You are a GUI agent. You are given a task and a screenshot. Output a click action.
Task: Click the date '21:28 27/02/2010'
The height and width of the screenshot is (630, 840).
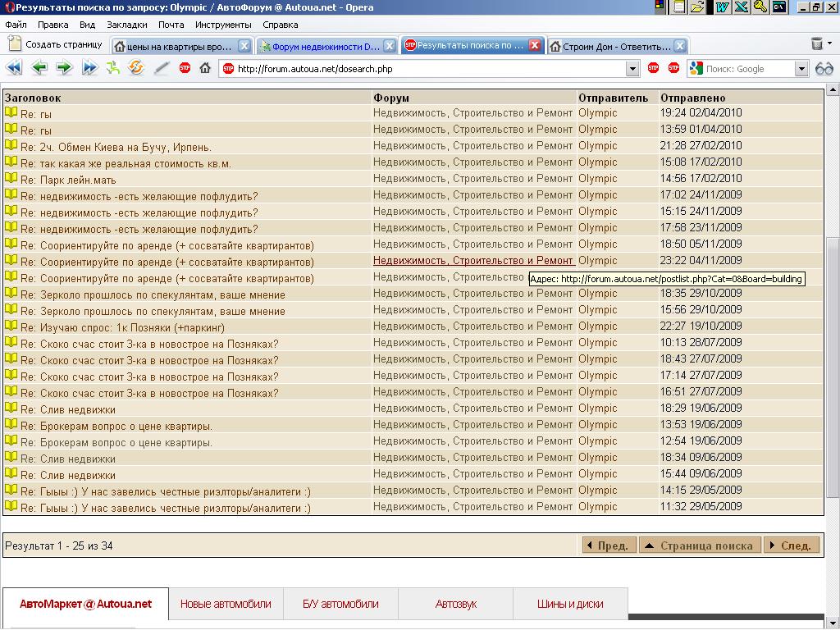(701, 145)
